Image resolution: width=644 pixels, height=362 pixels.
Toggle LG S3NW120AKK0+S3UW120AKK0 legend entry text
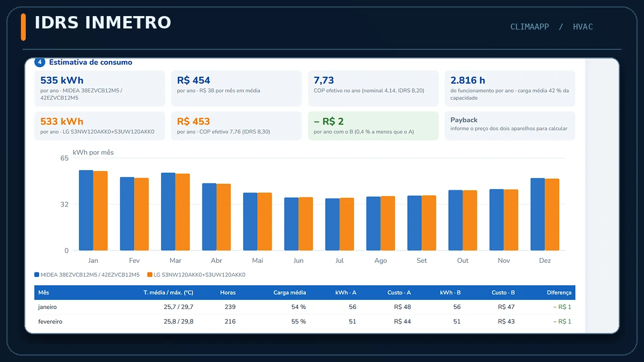pos(200,275)
